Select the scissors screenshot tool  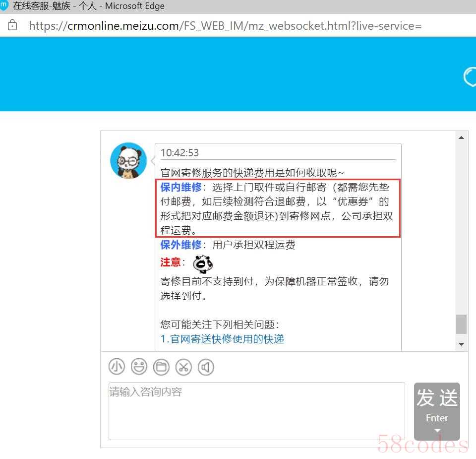pos(183,367)
